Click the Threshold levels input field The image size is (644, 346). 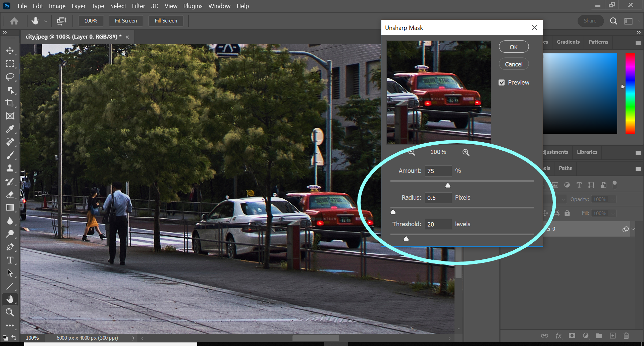(x=438, y=224)
